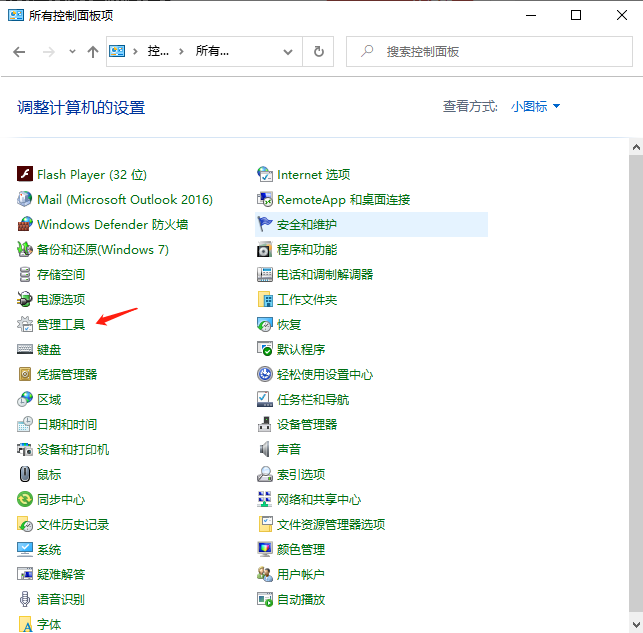Open the 默认程序 icon
Viewport: 643px width, 633px height.
[264, 349]
